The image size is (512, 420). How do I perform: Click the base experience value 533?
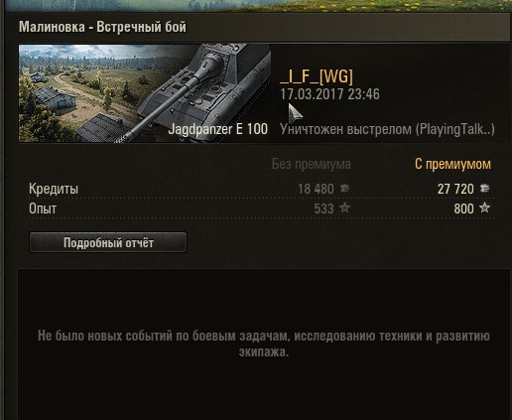323,209
